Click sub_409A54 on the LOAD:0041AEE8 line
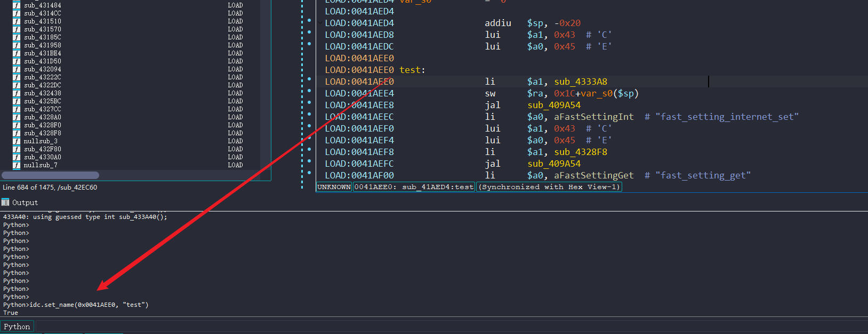Screen dimensions: 868x334 coord(554,105)
